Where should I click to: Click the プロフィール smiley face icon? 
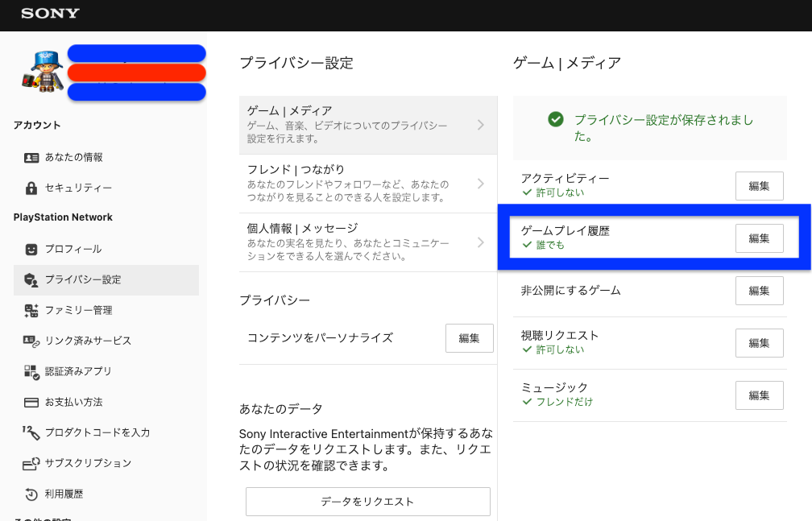click(31, 249)
